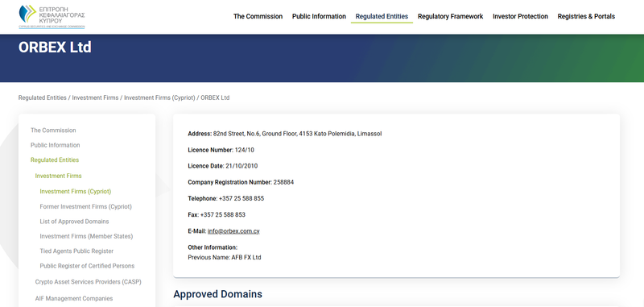Select Regulated Entities in sidebar
The width and height of the screenshot is (644, 307).
[55, 160]
